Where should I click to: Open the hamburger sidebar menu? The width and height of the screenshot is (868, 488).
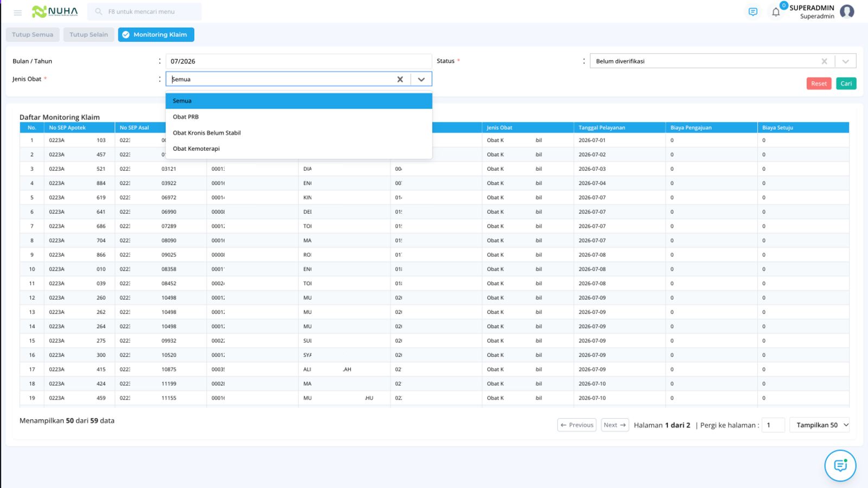pyautogui.click(x=18, y=12)
